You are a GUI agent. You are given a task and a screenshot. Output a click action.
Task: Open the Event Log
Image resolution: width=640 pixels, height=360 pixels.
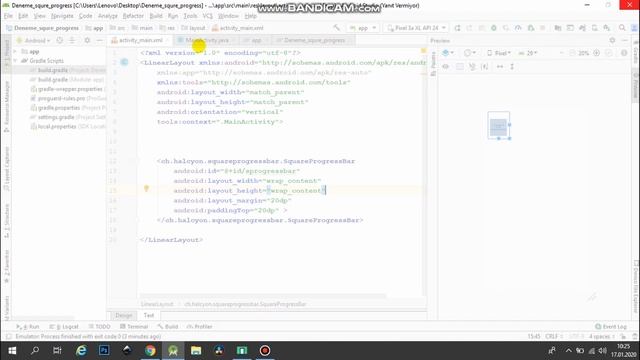pyautogui.click(x=611, y=327)
